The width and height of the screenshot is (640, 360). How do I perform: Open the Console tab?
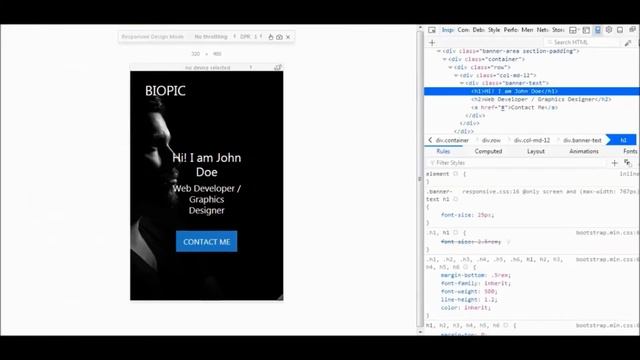463,30
